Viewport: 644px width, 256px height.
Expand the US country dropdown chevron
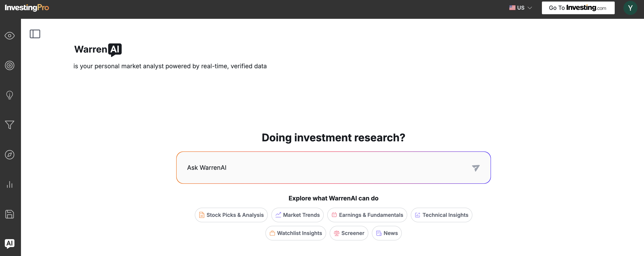tap(530, 8)
